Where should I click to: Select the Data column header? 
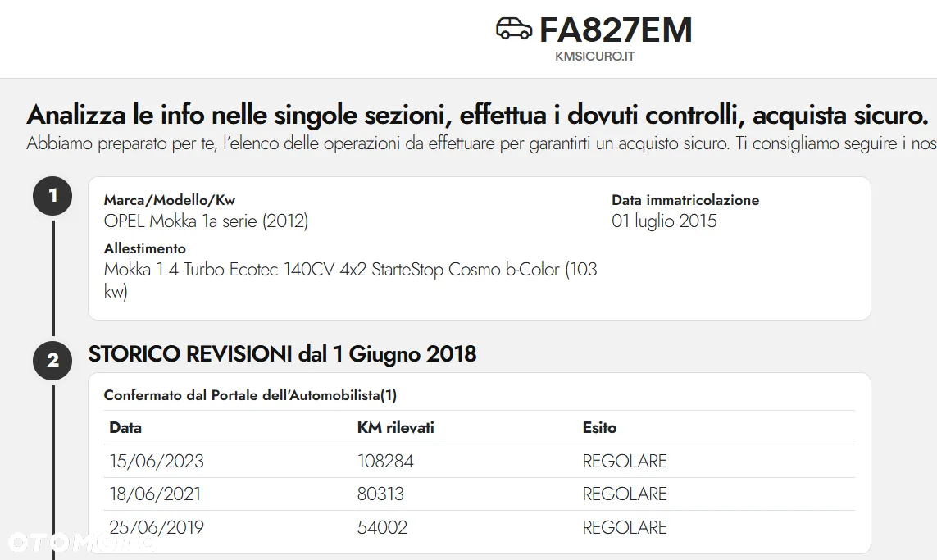(x=125, y=427)
